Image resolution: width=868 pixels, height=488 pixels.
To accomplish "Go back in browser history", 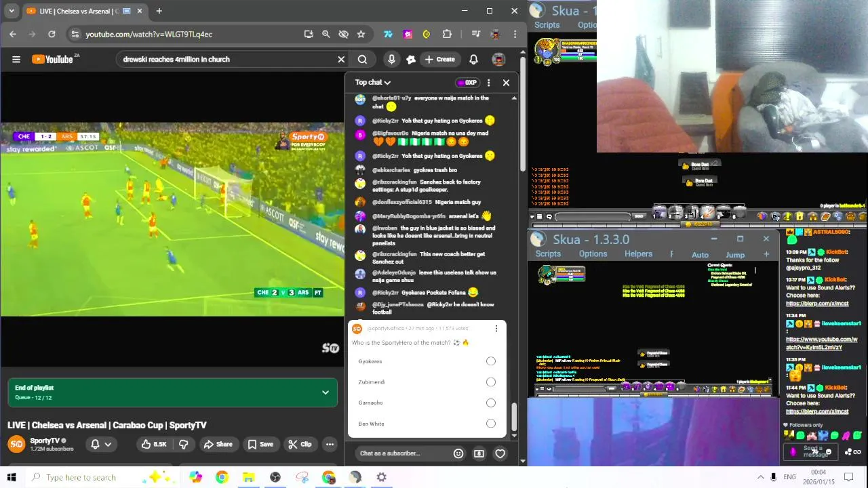I will click(13, 34).
